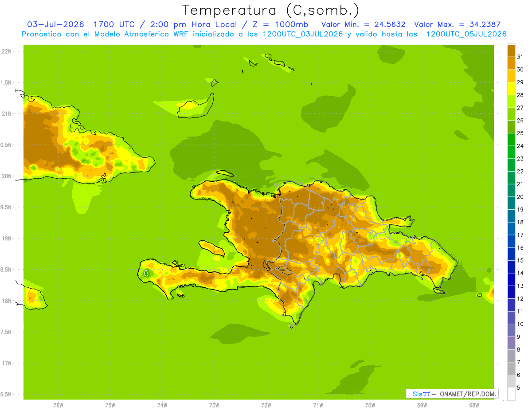The width and height of the screenshot is (532, 411).
Task: Click the 18N latitude axis label
Action: pyautogui.click(x=7, y=301)
